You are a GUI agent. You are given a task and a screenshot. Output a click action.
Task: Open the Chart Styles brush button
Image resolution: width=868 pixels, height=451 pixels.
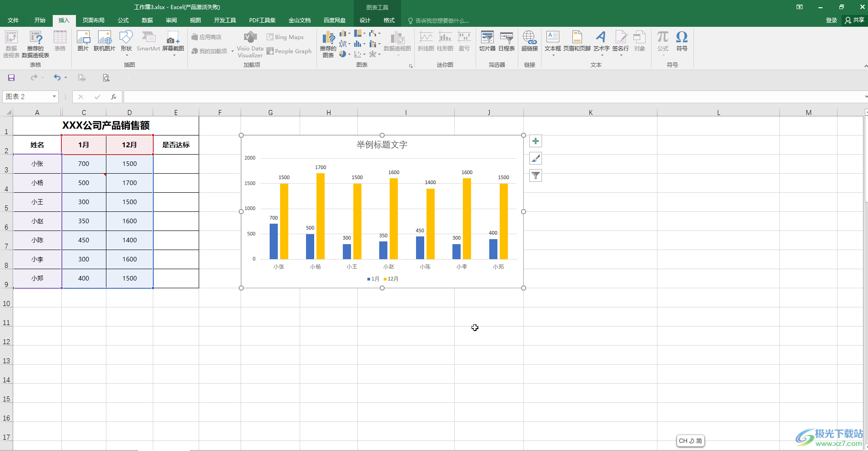coord(536,158)
